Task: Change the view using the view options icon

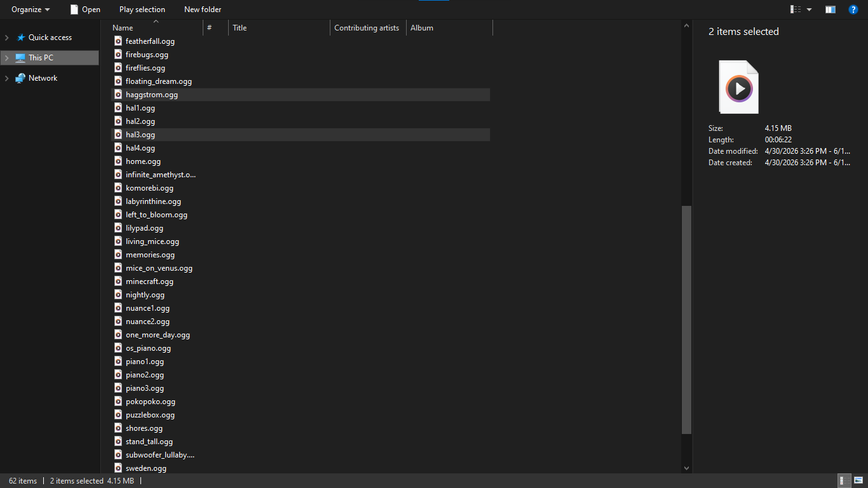Action: point(796,10)
